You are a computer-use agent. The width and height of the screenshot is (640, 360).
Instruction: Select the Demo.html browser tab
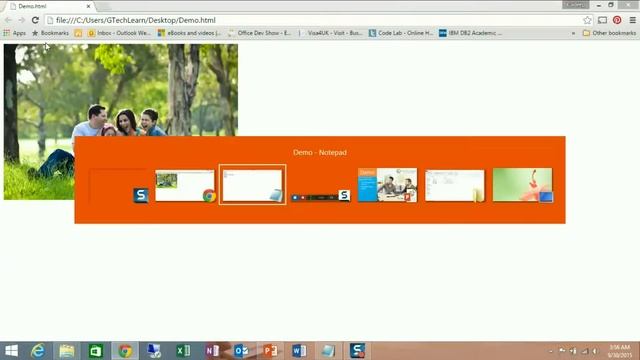[x=49, y=6]
